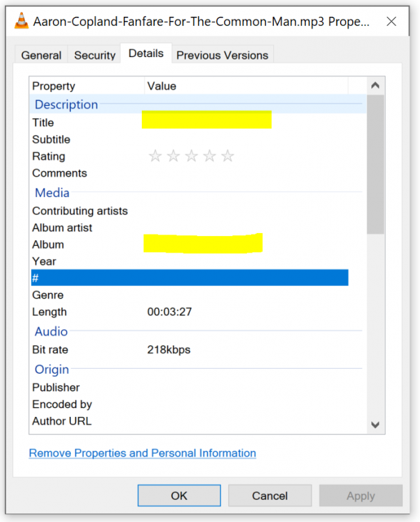
Task: Set rating to five stars
Action: [x=228, y=156]
